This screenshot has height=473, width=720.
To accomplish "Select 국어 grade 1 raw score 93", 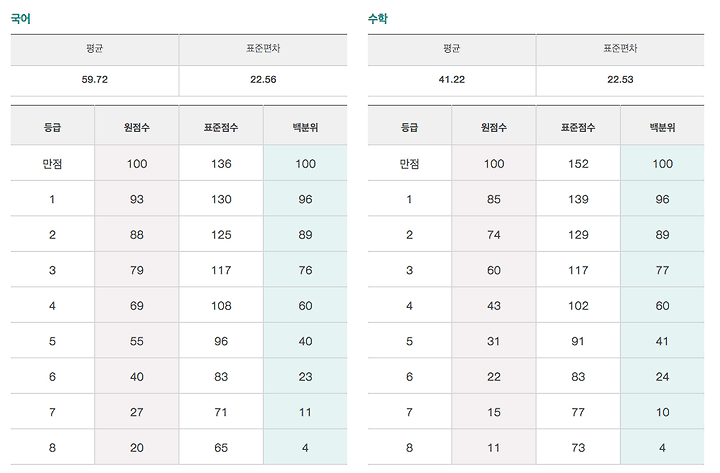I will (x=136, y=199).
